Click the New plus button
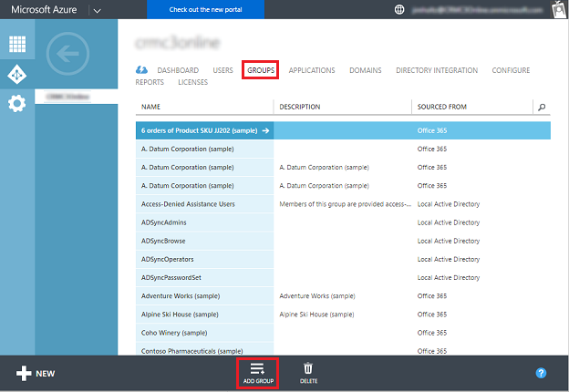The width and height of the screenshot is (569, 392). (x=36, y=374)
